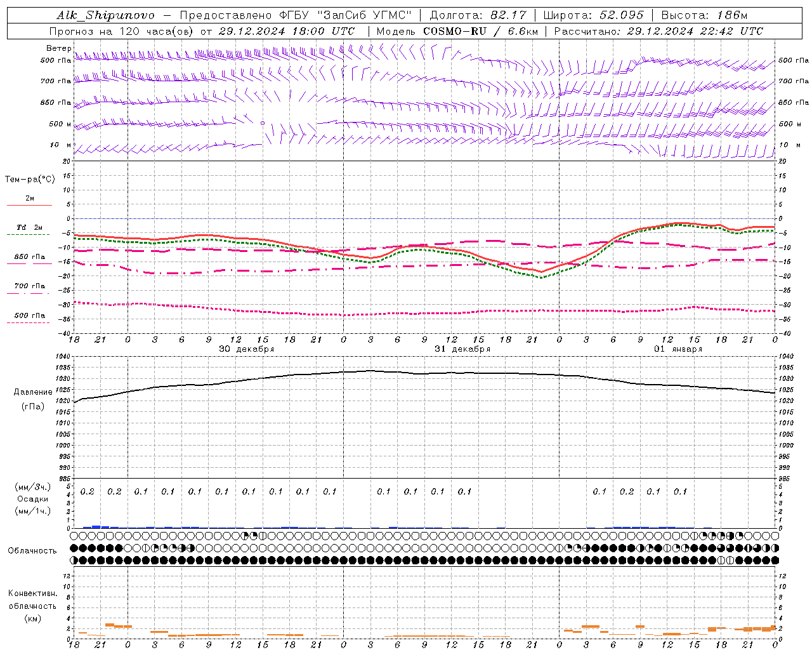This screenshot has height=650, width=812.
Task: Click the "01 января" date label
Action: point(678,349)
